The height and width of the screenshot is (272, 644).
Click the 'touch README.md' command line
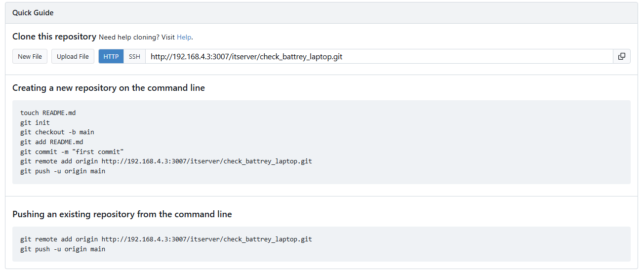coord(48,113)
